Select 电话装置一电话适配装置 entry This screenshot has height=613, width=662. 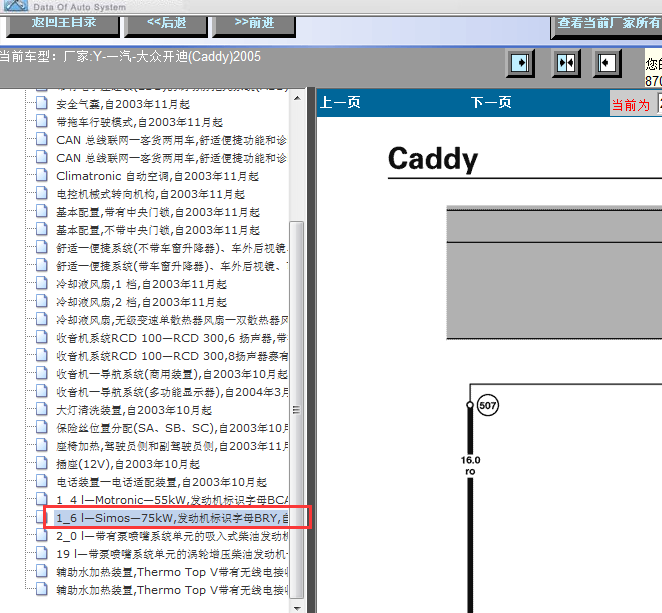click(x=161, y=482)
